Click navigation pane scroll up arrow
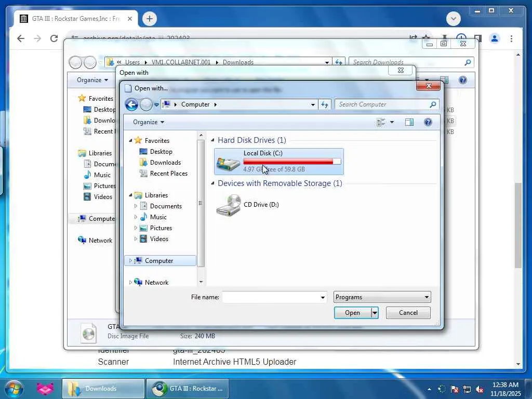 click(201, 136)
